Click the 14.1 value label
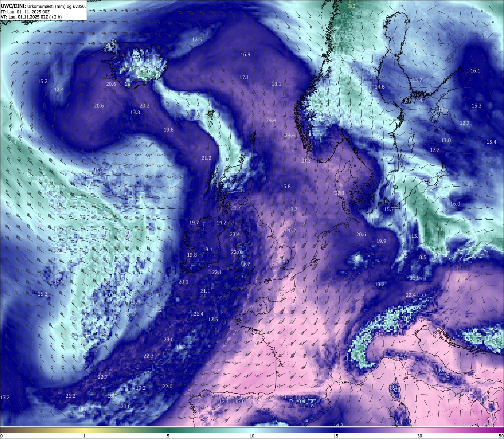Viewport: 504px width, 439px height. (421, 100)
